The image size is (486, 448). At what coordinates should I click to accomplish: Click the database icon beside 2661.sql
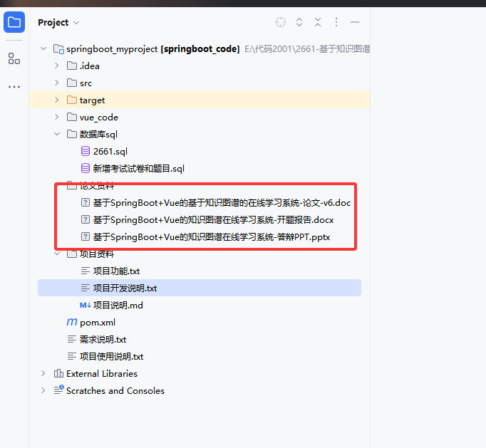click(86, 151)
